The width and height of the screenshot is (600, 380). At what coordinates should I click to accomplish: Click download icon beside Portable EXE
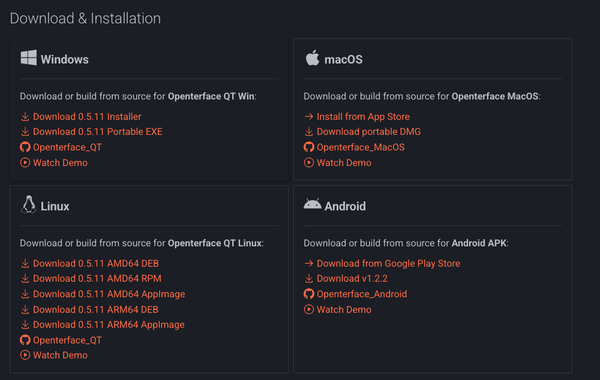[25, 132]
